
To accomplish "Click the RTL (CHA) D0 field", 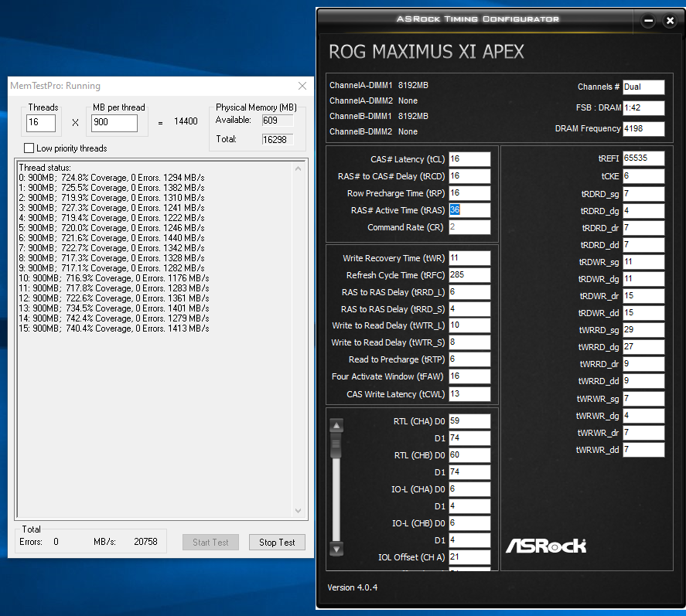I will tap(469, 421).
